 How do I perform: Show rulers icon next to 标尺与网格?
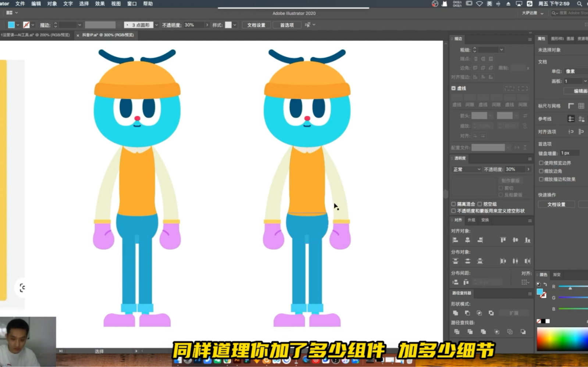(571, 106)
